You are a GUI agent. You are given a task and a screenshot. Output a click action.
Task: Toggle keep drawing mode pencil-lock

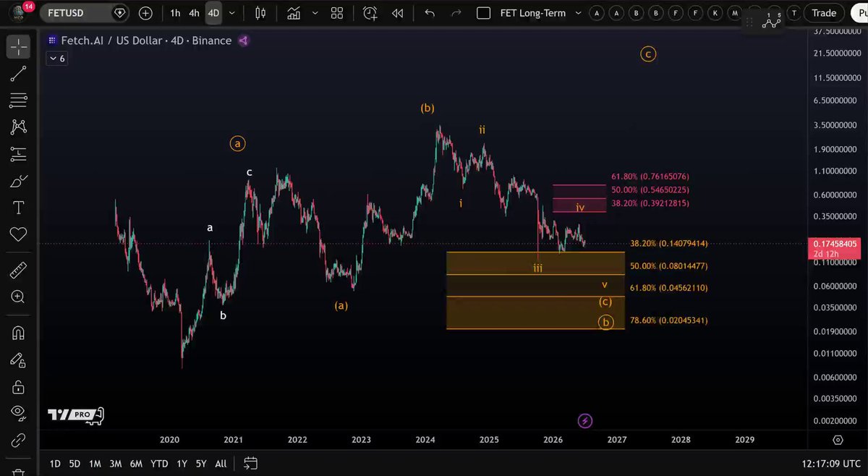18,360
